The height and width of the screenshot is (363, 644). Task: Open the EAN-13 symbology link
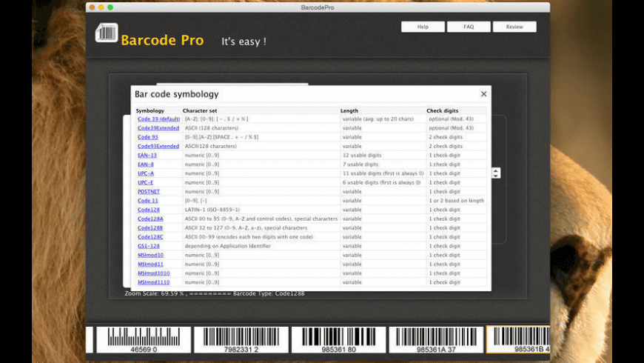(x=147, y=156)
